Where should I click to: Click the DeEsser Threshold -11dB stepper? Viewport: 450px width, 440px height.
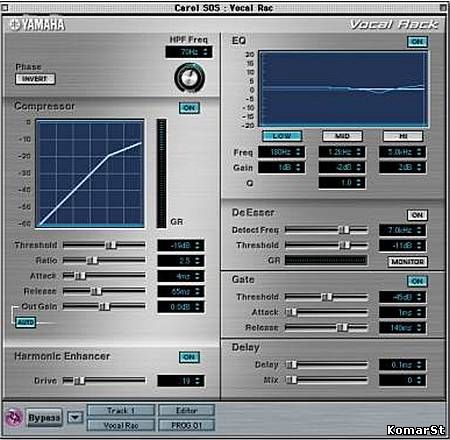tap(402, 246)
